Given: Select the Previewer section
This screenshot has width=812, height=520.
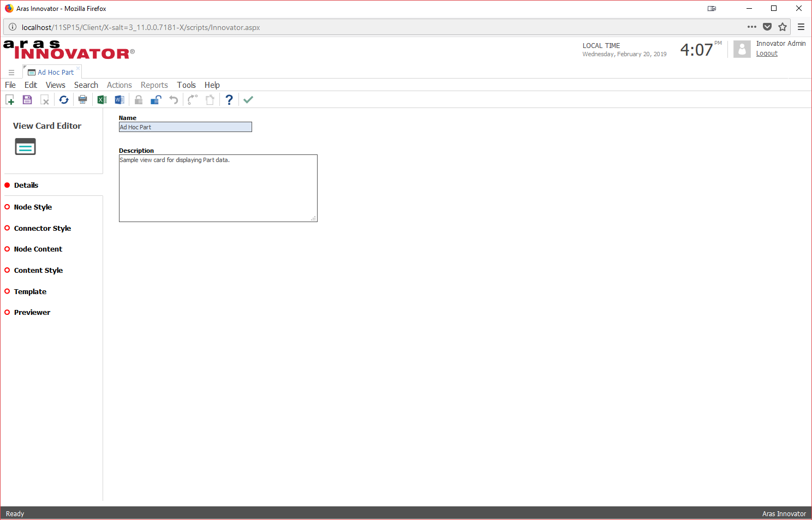Looking at the screenshot, I should 32,313.
